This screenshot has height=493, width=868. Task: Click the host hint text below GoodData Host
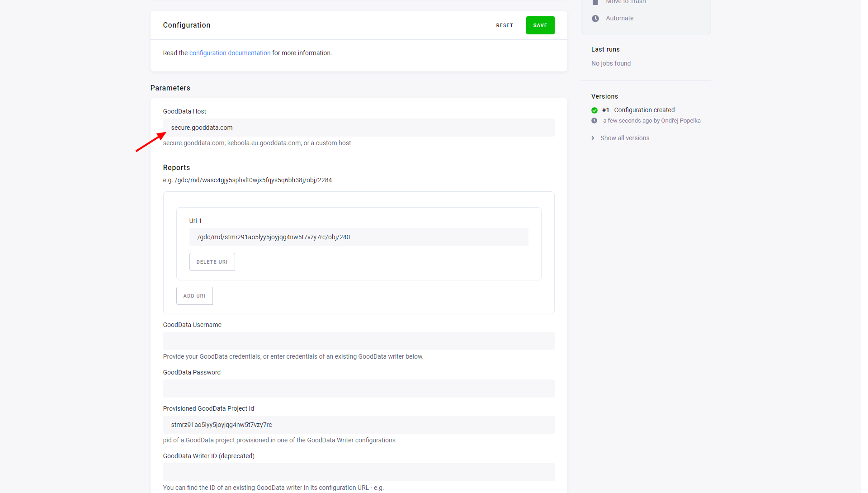[257, 143]
